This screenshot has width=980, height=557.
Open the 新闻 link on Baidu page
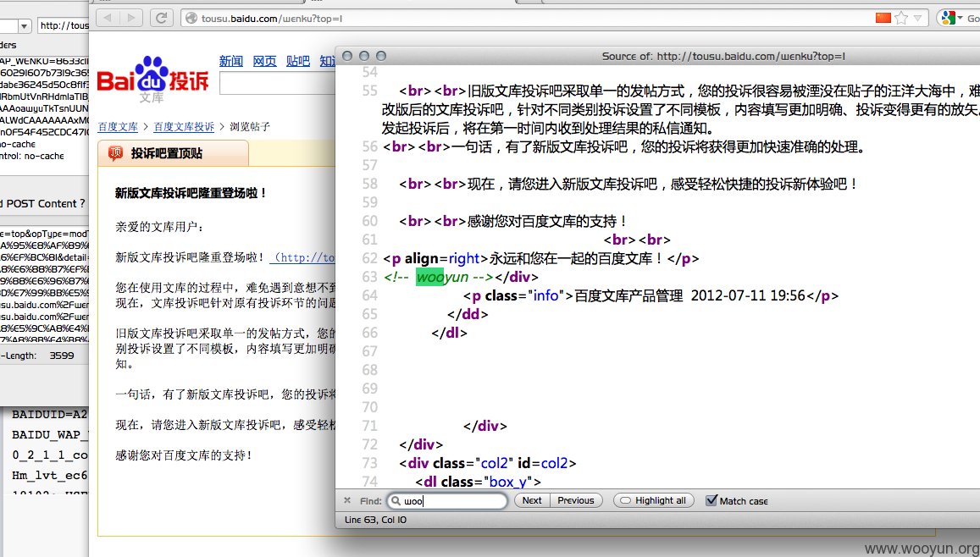tap(230, 61)
